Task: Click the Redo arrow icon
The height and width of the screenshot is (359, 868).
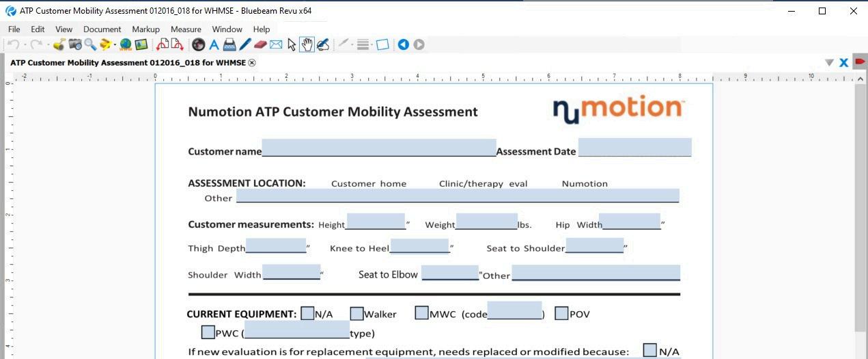Action: 36,44
